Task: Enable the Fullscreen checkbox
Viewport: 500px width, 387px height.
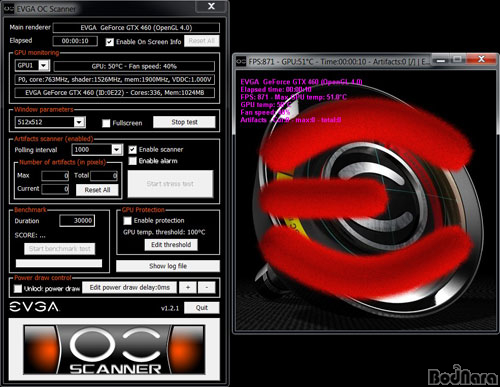Action: coord(106,123)
